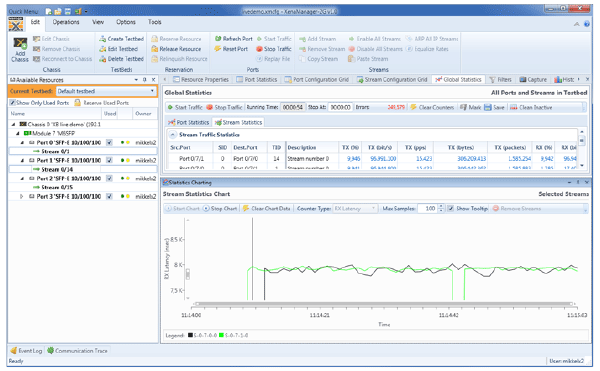Switch to Resource Properties tab

click(x=201, y=80)
